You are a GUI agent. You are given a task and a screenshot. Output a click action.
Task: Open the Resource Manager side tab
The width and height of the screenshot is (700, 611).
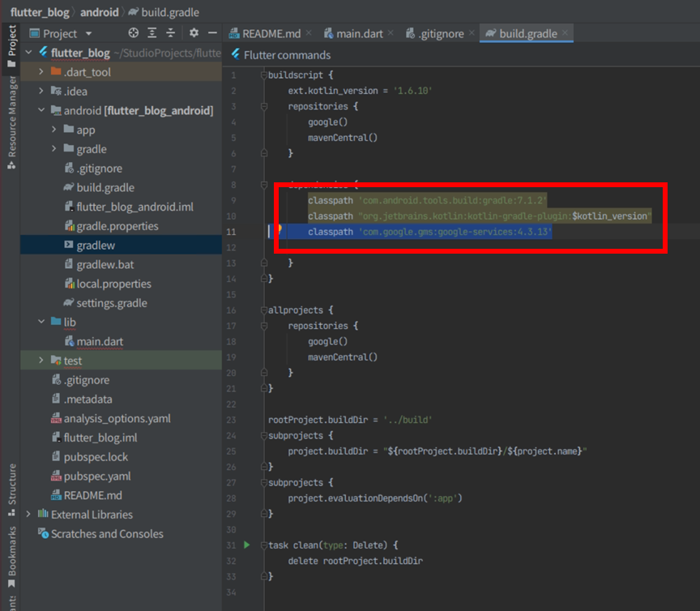tap(11, 122)
